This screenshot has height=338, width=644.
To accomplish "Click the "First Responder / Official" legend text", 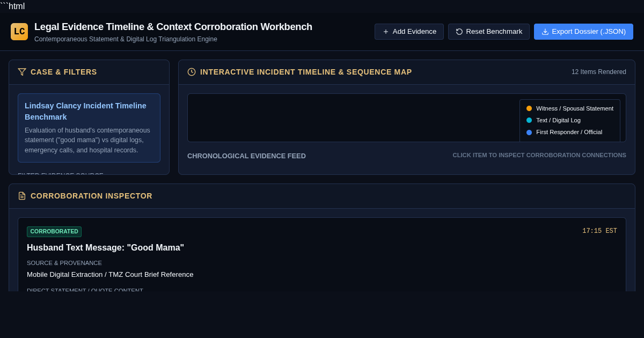I will [x=569, y=132].
